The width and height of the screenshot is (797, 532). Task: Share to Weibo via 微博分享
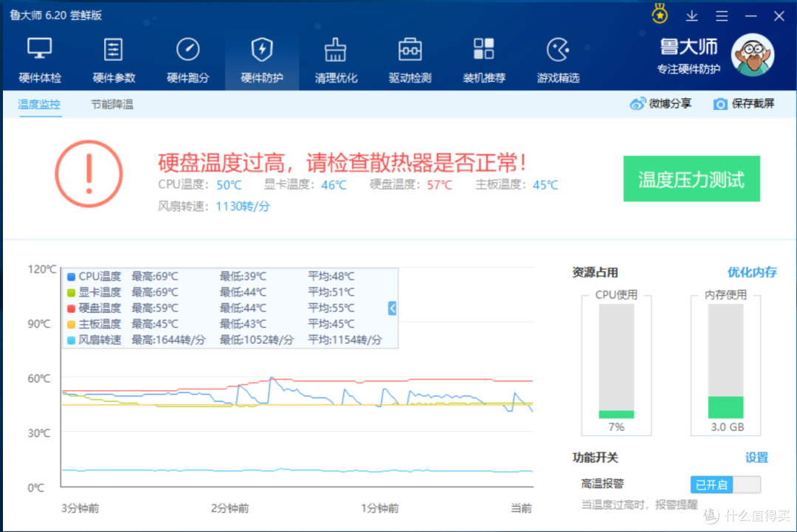click(660, 103)
